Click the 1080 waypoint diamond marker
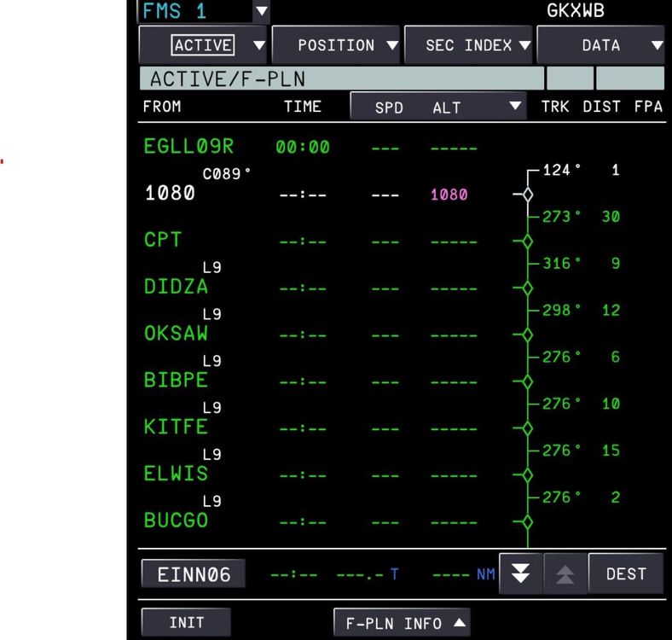This screenshot has width=672, height=640. point(527,195)
